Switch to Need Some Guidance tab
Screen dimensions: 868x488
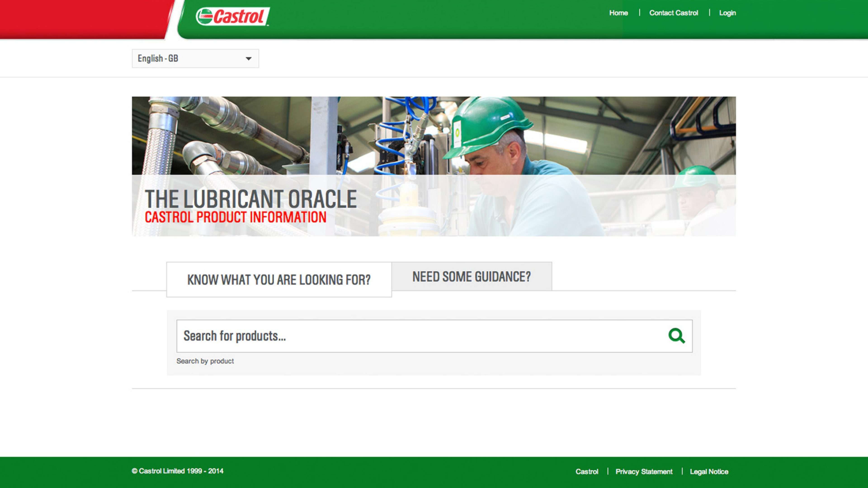(x=471, y=277)
